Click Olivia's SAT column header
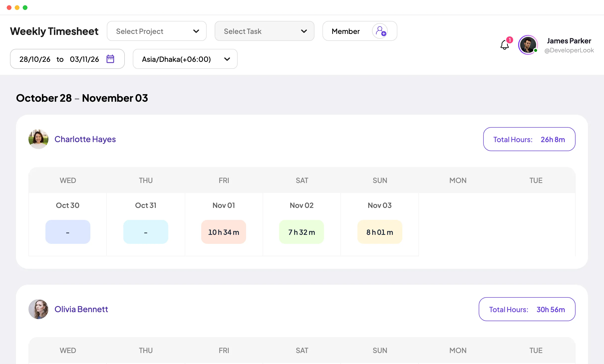Screen dimensions: 604x364 [302, 350]
